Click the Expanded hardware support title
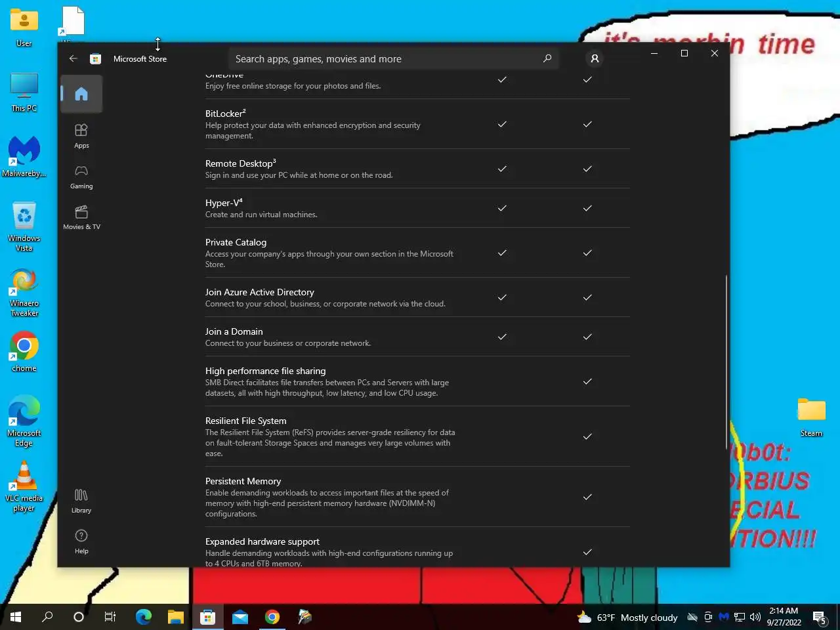The width and height of the screenshot is (840, 630). pyautogui.click(x=262, y=541)
